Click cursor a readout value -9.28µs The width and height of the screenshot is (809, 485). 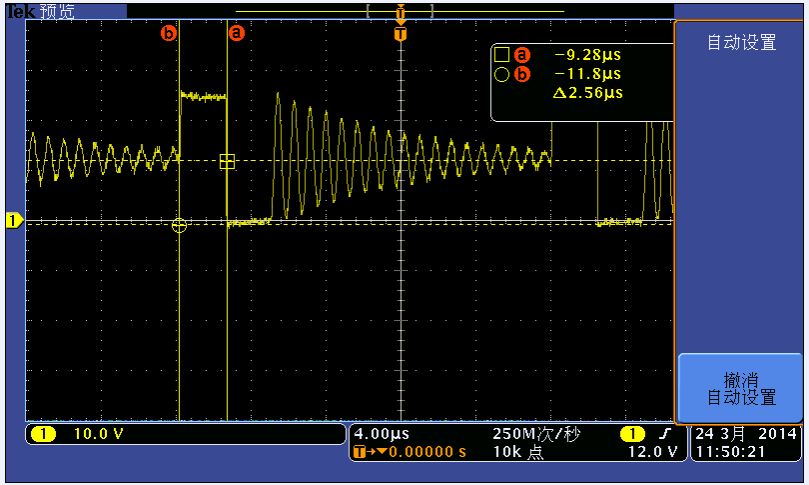[x=588, y=55]
